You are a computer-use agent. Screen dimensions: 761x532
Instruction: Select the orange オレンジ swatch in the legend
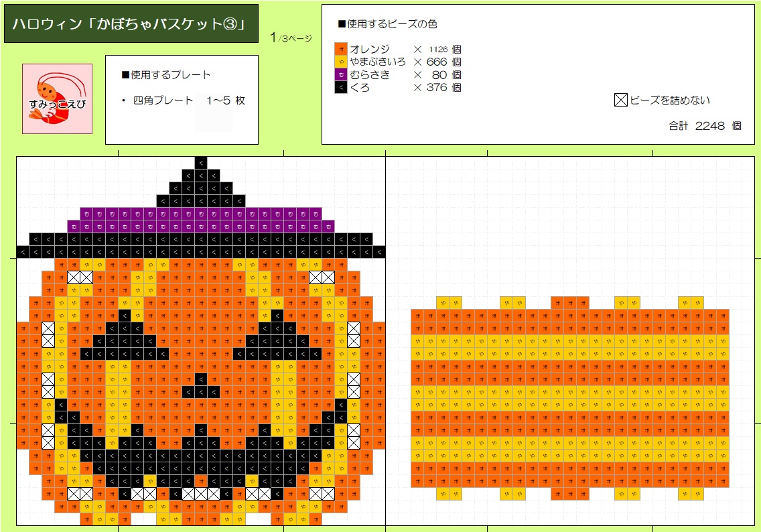pos(341,49)
